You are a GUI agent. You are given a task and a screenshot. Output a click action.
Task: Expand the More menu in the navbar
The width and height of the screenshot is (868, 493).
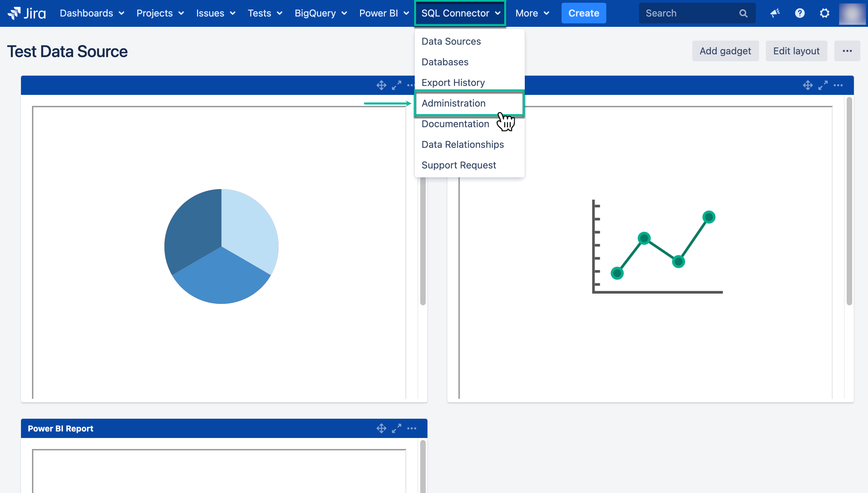tap(531, 13)
